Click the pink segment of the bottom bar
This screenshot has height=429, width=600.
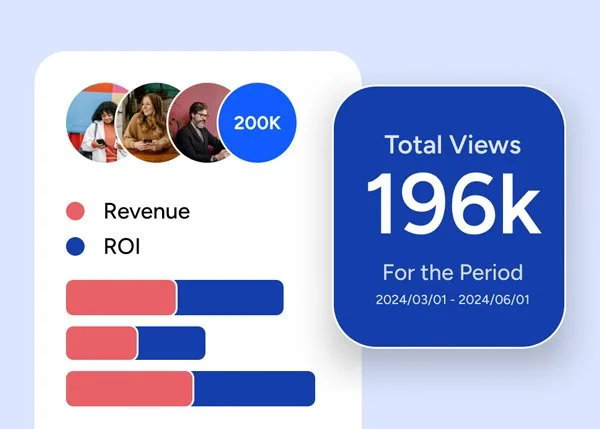(129, 388)
